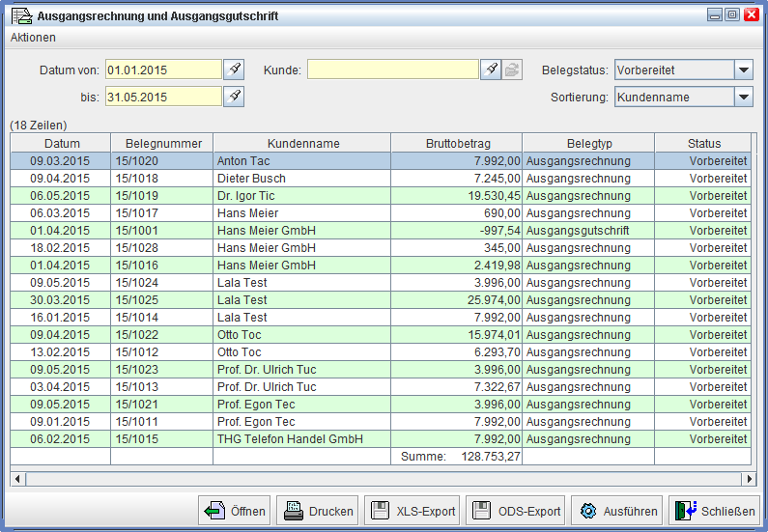768x532 pixels.
Task: Print the list using Drucken
Action: [318, 511]
